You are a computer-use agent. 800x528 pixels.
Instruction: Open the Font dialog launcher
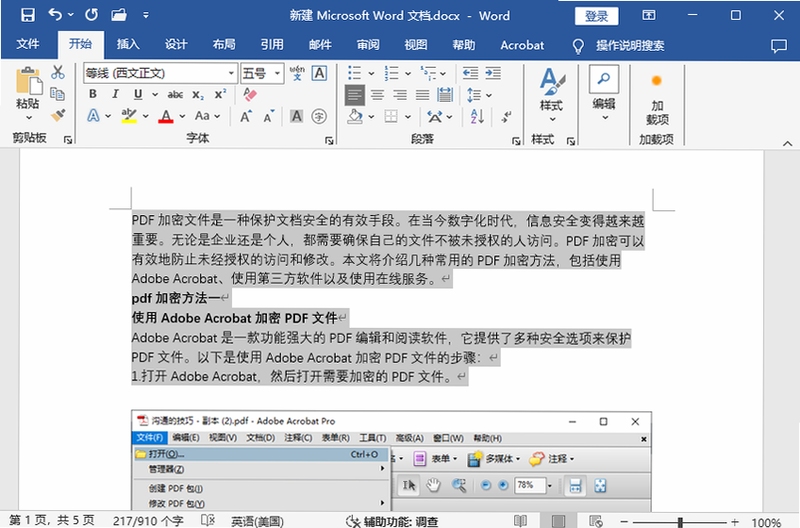pyautogui.click(x=329, y=141)
